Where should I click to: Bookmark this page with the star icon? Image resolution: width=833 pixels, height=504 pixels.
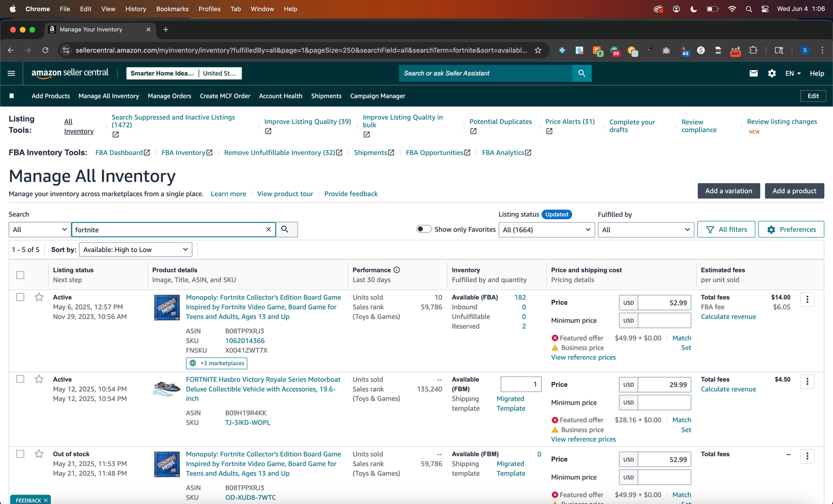[x=538, y=50]
